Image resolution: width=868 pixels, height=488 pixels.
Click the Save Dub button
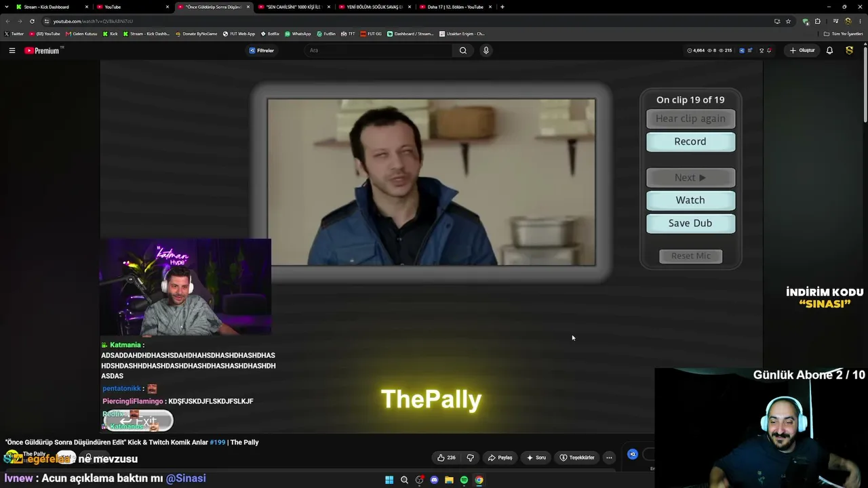690,223
